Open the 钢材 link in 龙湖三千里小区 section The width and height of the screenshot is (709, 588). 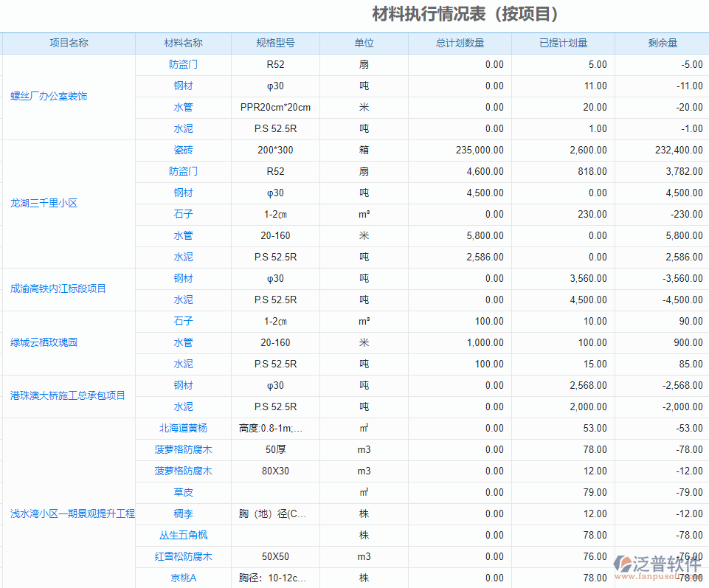(x=181, y=193)
